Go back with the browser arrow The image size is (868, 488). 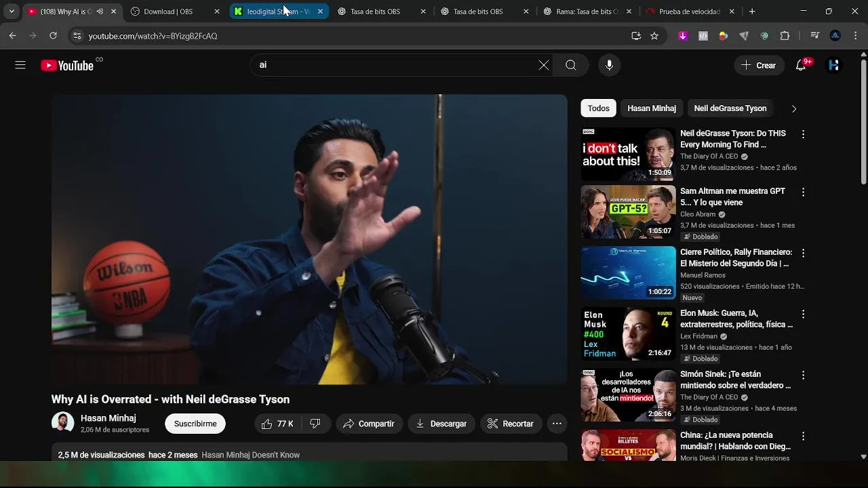click(12, 36)
